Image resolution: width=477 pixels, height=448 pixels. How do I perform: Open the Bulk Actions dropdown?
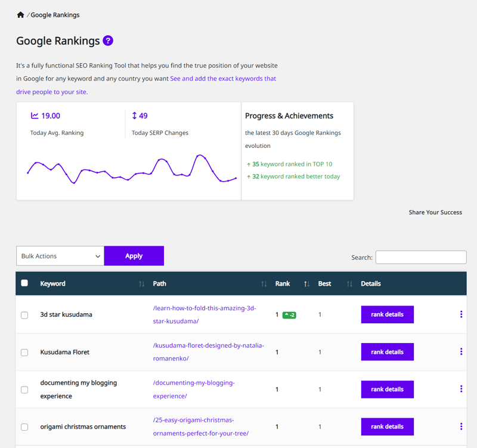click(x=60, y=256)
